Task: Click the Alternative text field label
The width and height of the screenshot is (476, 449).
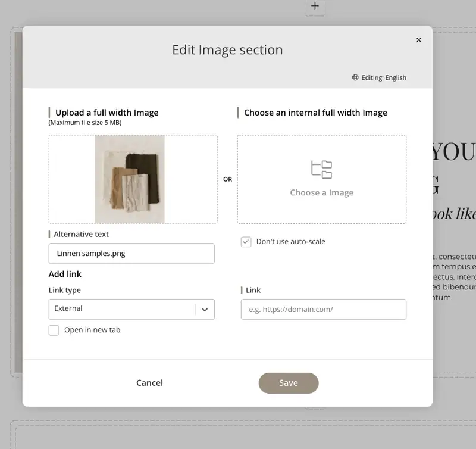Action: 81,234
